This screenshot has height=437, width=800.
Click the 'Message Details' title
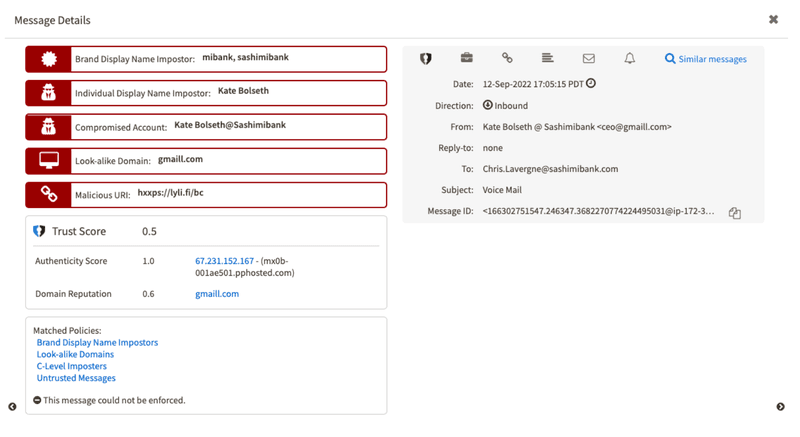pos(52,20)
